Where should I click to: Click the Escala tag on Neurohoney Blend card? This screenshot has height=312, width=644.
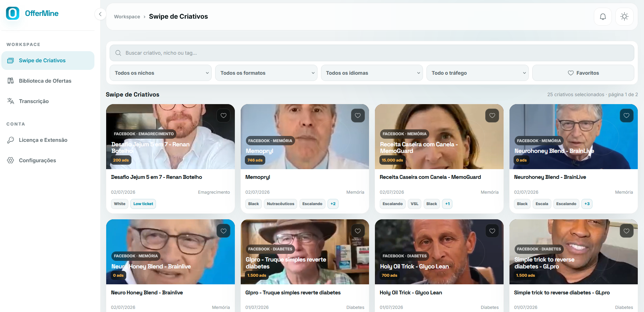[x=542, y=204]
